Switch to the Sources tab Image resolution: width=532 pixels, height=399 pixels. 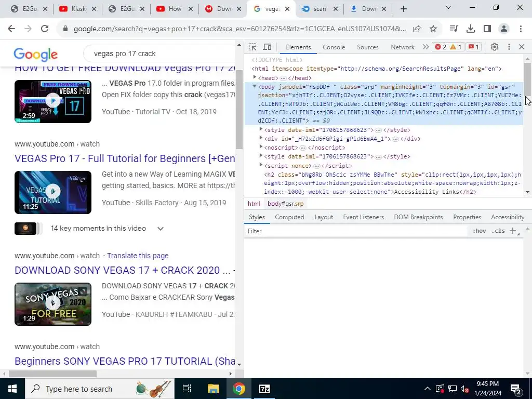tap(368, 47)
